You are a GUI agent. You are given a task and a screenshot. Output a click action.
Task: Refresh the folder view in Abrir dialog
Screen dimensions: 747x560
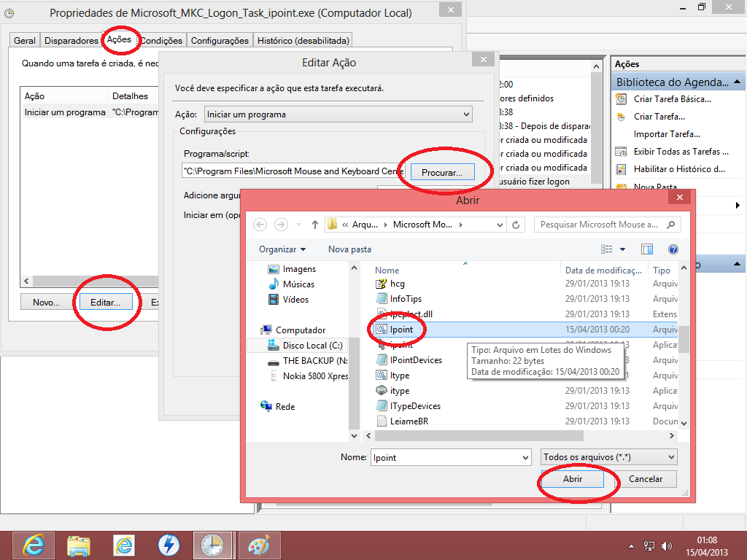click(516, 225)
